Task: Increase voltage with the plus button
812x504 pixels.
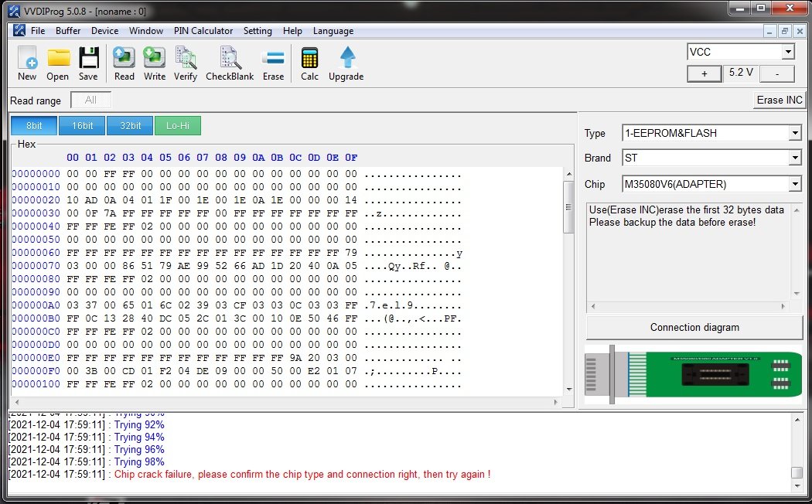Action: [x=705, y=73]
